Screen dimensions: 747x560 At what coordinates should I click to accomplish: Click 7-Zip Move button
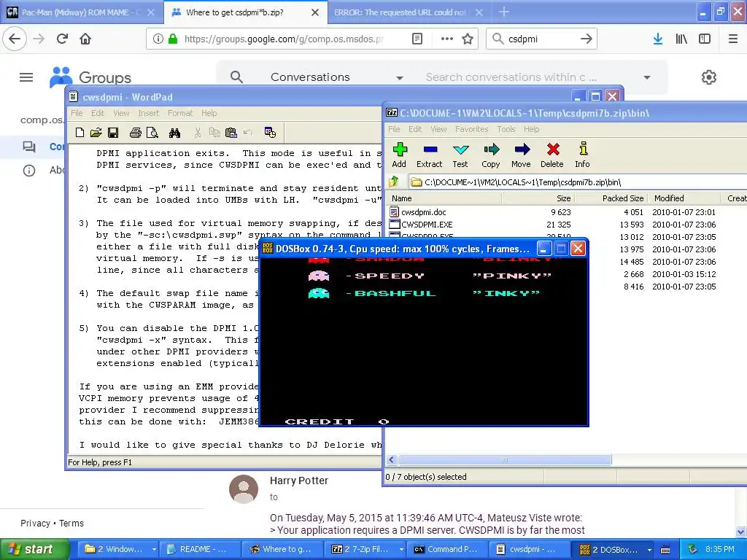[x=521, y=155]
